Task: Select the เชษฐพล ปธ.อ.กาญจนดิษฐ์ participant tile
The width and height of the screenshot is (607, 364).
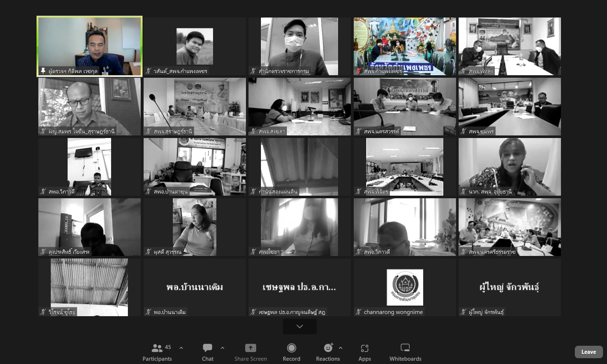Action: coord(300,287)
